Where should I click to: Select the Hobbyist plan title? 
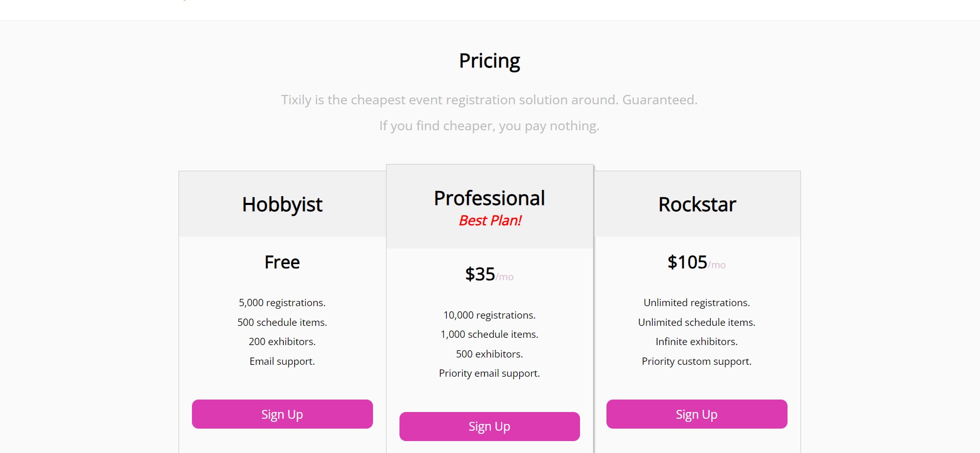tap(282, 204)
